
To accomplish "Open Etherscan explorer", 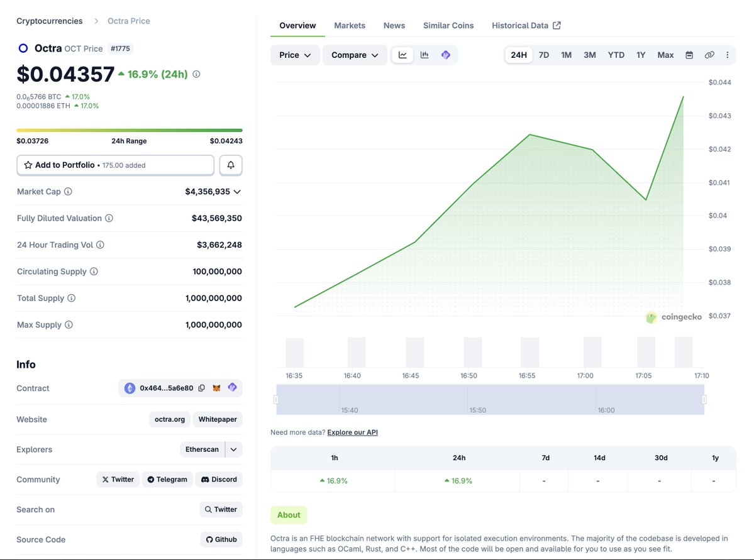I will (x=202, y=449).
